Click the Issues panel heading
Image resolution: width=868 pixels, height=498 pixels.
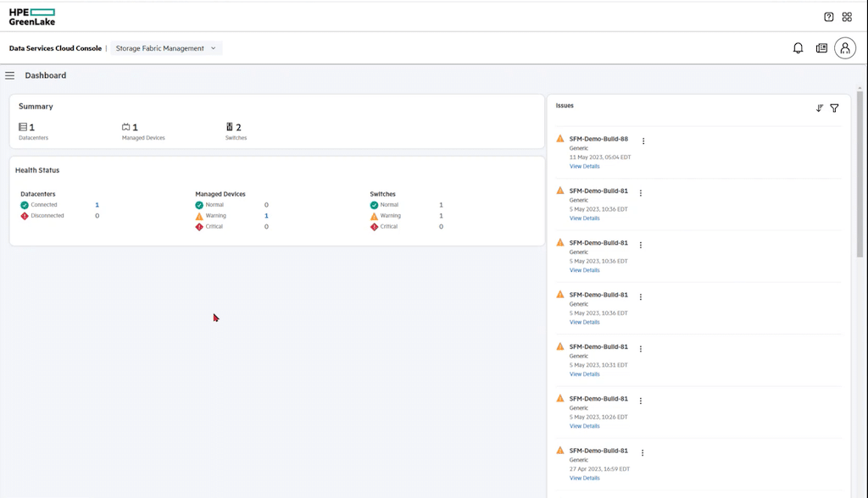pyautogui.click(x=565, y=106)
